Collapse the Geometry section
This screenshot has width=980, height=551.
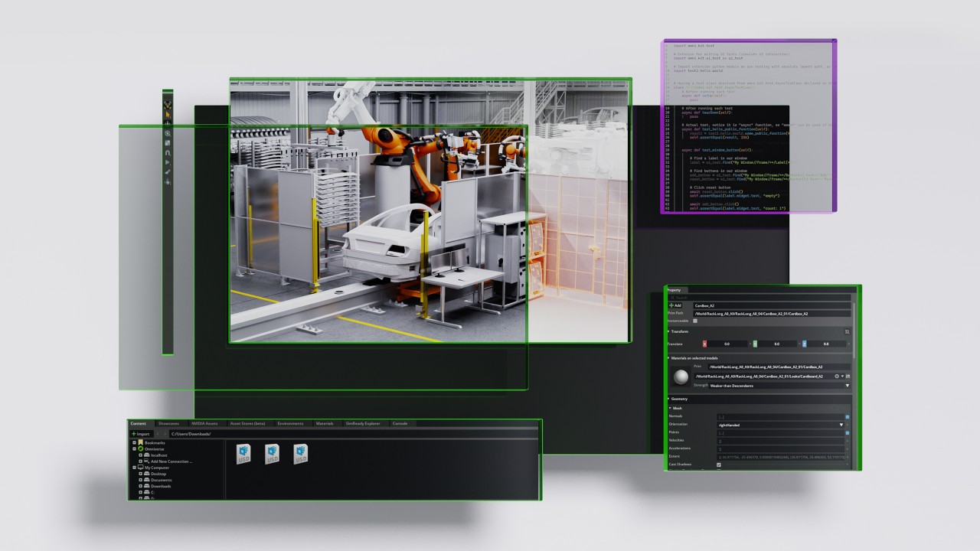668,399
